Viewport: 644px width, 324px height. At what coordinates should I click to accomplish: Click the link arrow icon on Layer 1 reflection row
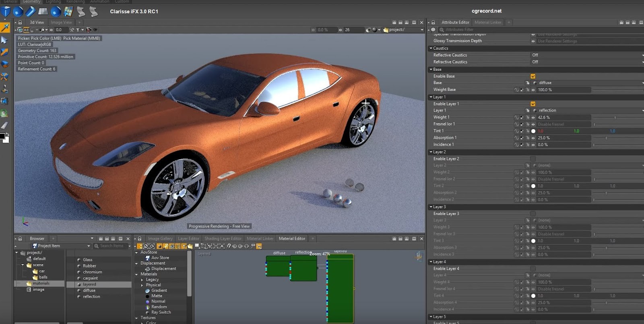[x=527, y=110]
